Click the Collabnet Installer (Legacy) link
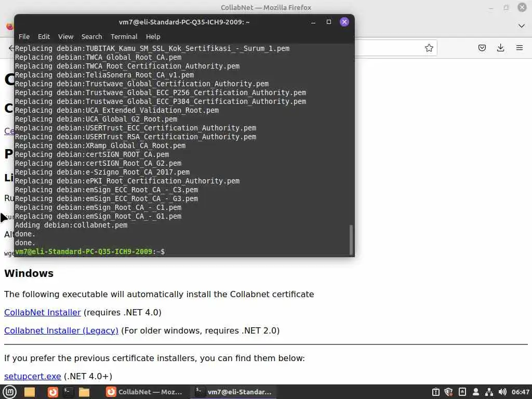This screenshot has width=532, height=399. 61,331
